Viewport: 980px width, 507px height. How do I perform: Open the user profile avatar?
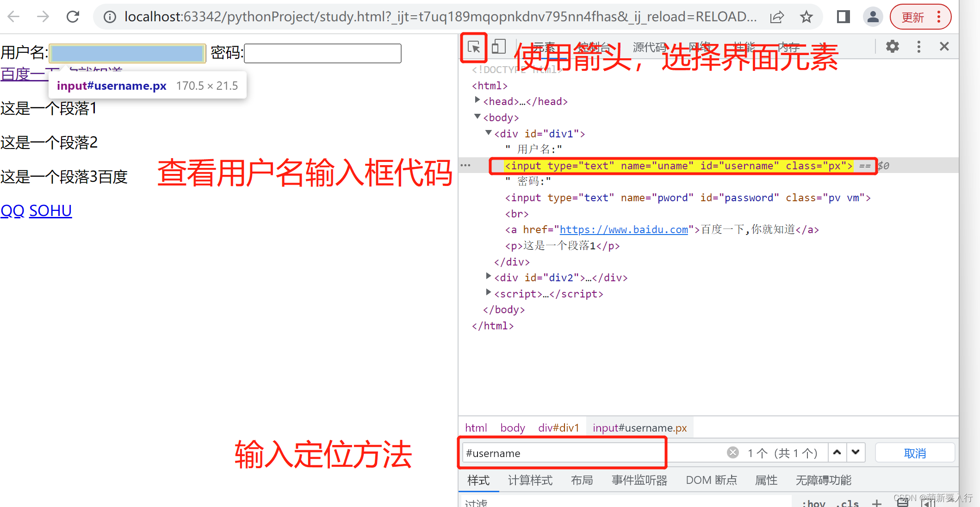coord(873,17)
